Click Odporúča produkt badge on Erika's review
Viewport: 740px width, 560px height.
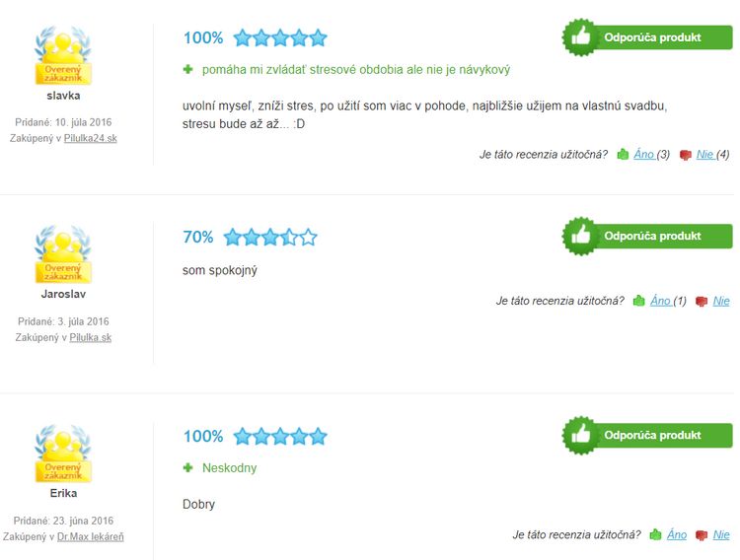(x=647, y=435)
